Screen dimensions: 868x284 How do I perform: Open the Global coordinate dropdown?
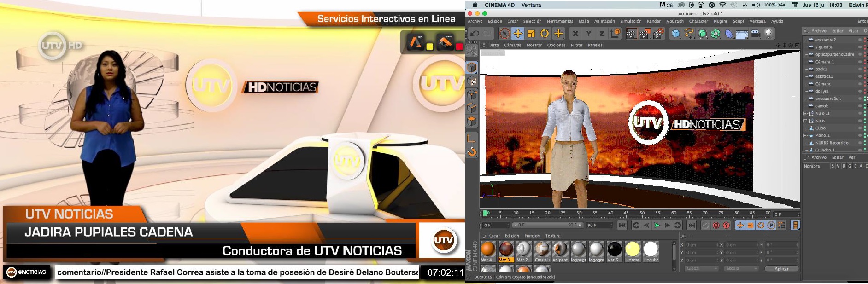click(701, 268)
